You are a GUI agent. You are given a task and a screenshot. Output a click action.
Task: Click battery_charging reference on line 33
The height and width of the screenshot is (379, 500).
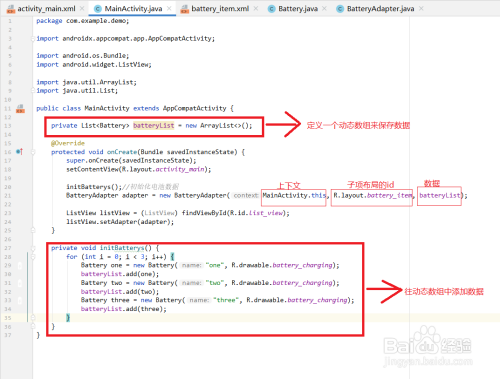click(317, 300)
